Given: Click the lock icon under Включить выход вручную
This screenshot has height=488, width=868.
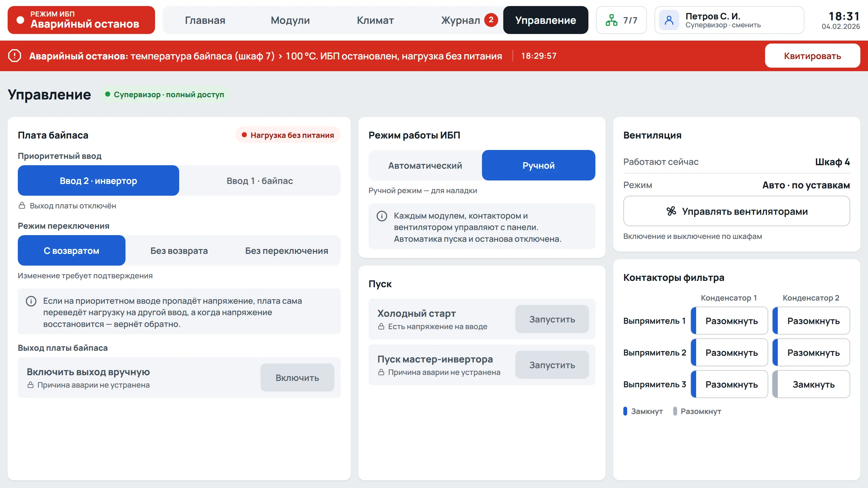Looking at the screenshot, I should click(30, 385).
